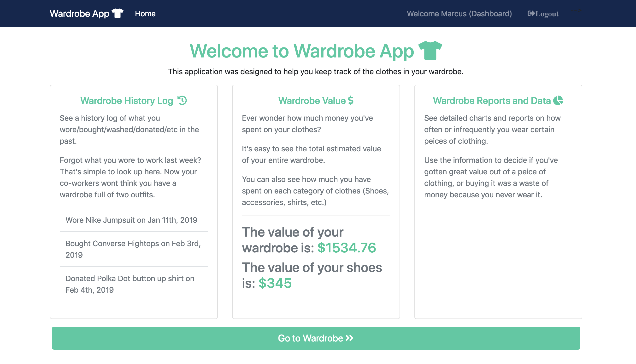Select the Bought Converse Hightops entry

(133, 249)
